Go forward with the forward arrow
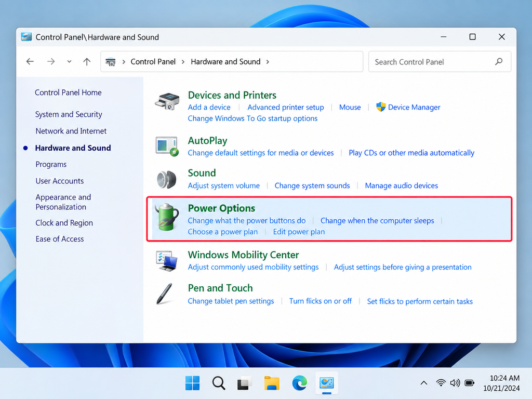The height and width of the screenshot is (399, 532). coord(51,61)
